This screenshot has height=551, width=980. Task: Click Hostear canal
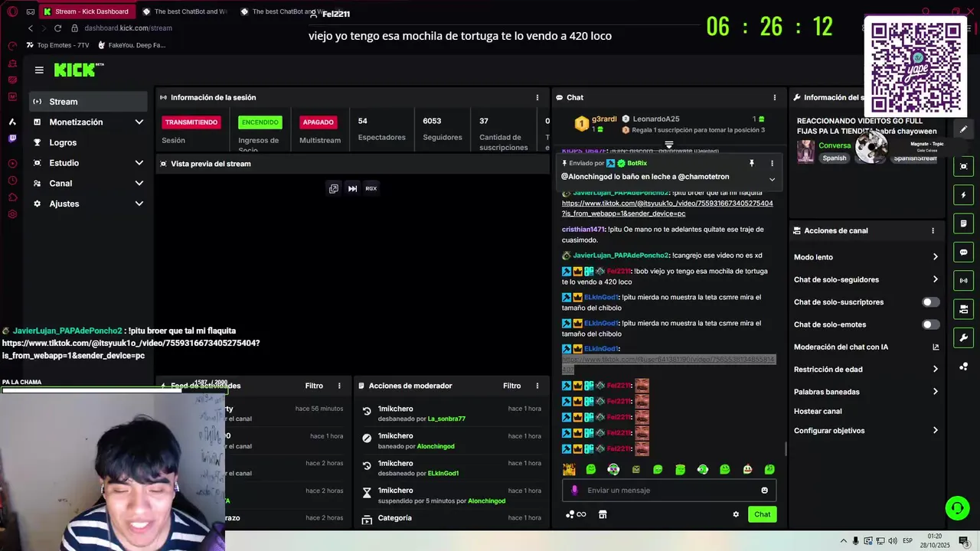(x=818, y=412)
